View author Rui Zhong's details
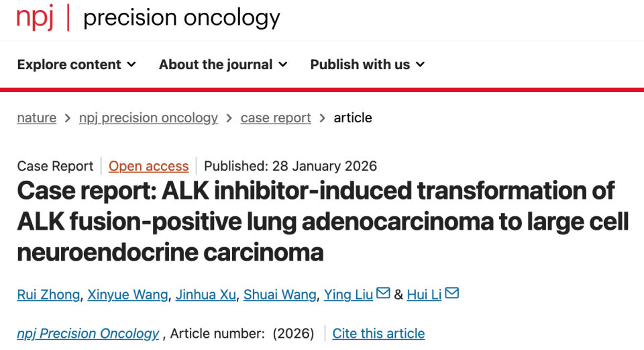The width and height of the screenshot is (644, 350). click(x=48, y=294)
